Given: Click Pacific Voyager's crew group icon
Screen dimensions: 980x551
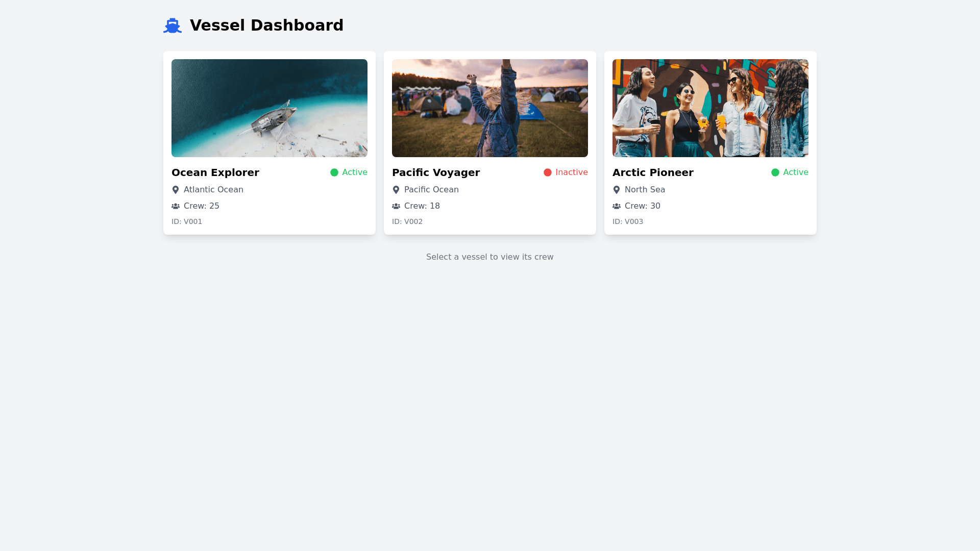Looking at the screenshot, I should [x=396, y=206].
